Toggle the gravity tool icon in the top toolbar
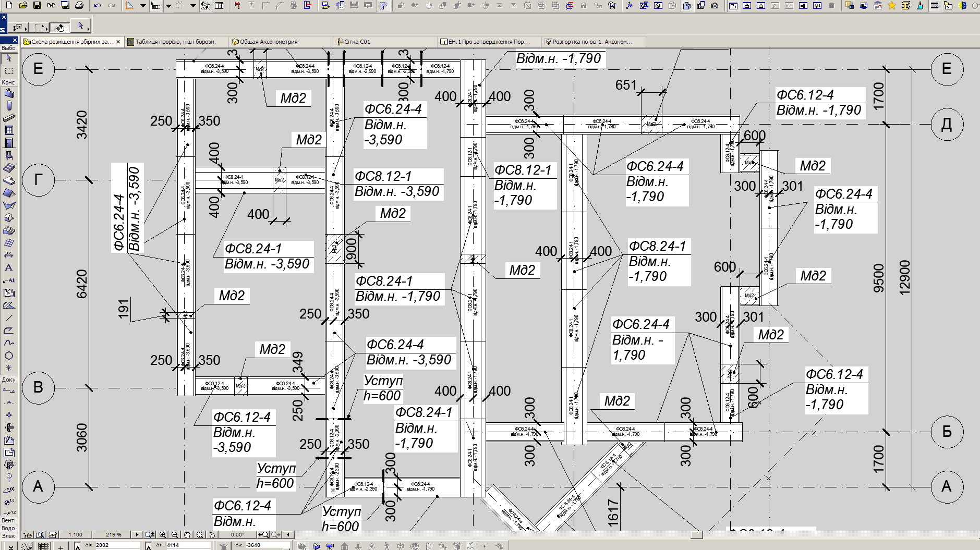 click(205, 6)
